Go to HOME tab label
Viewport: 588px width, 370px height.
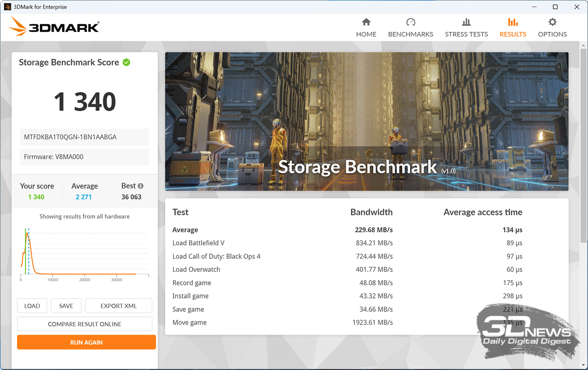(x=366, y=34)
